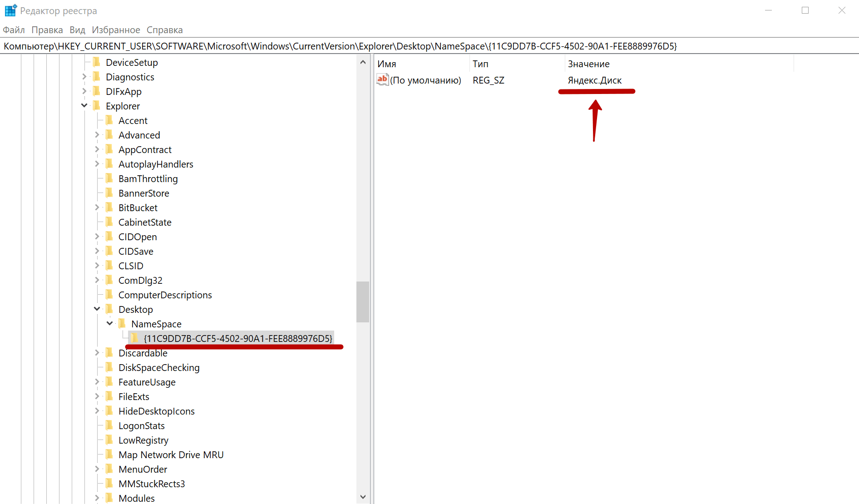The width and height of the screenshot is (859, 504).
Task: Expand the ComDlg32 key
Action: tap(97, 280)
